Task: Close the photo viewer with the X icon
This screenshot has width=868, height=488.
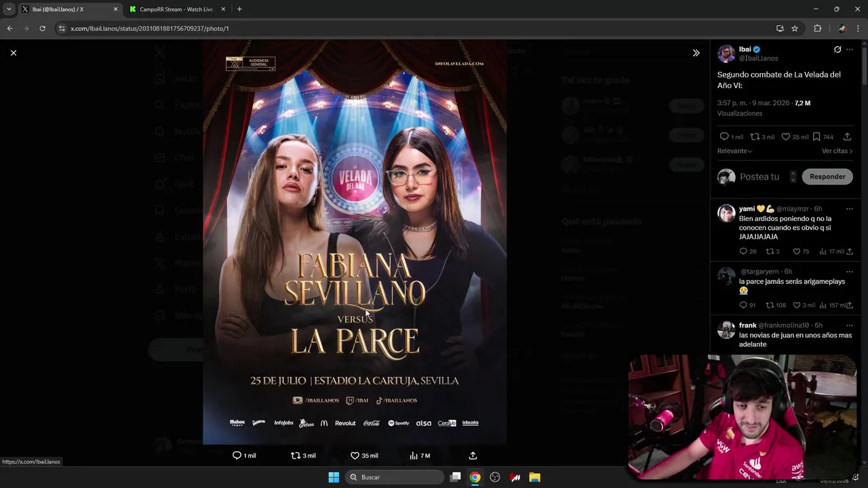Action: coord(13,53)
